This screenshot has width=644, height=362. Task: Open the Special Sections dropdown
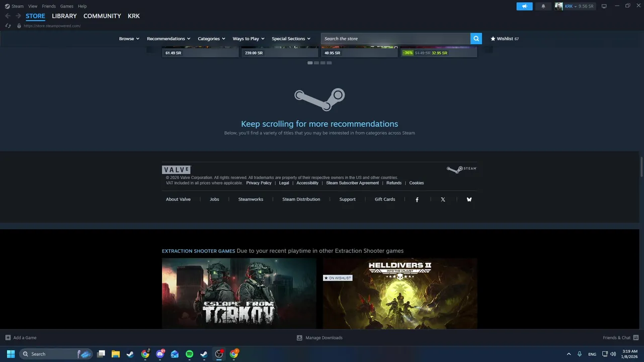pos(291,39)
